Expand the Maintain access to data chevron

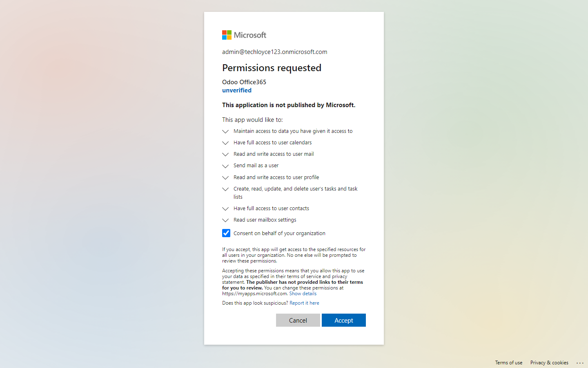[225, 132]
